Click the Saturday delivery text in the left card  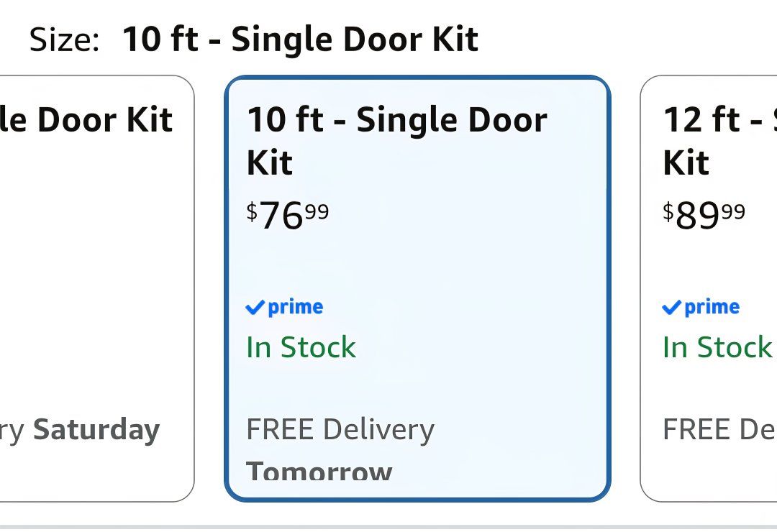pos(96,430)
